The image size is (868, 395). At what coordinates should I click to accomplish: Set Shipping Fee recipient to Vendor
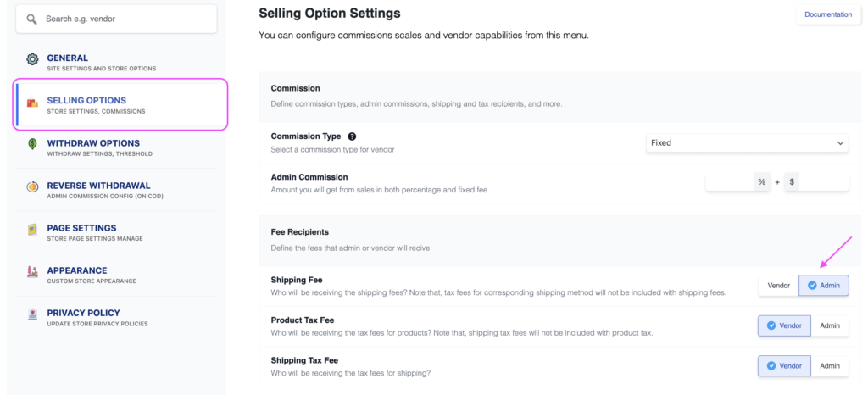[778, 286]
